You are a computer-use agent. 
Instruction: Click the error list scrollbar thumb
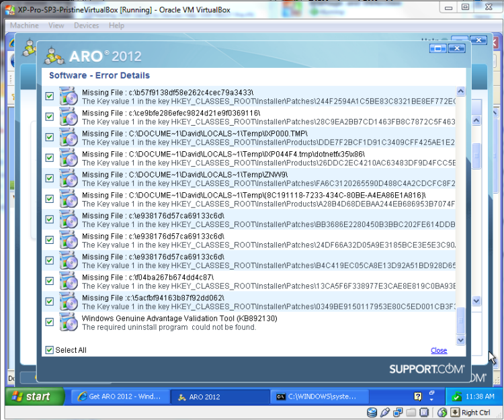point(460,321)
